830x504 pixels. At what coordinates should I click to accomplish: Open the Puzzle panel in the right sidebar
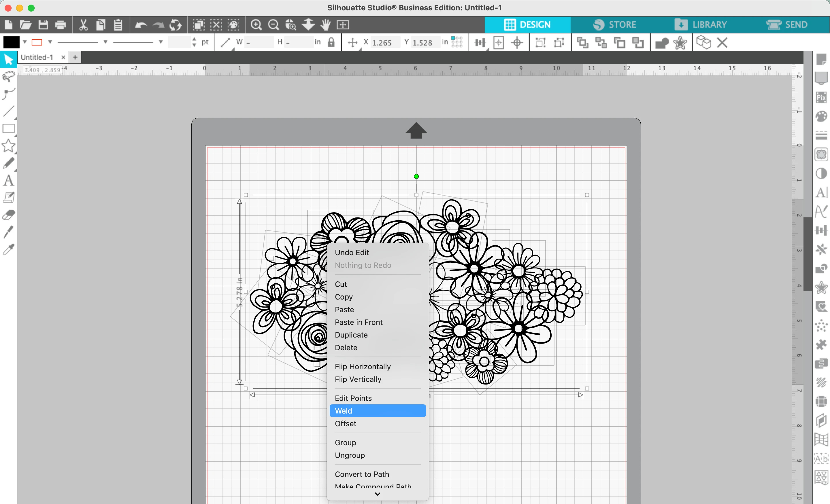coord(821,345)
